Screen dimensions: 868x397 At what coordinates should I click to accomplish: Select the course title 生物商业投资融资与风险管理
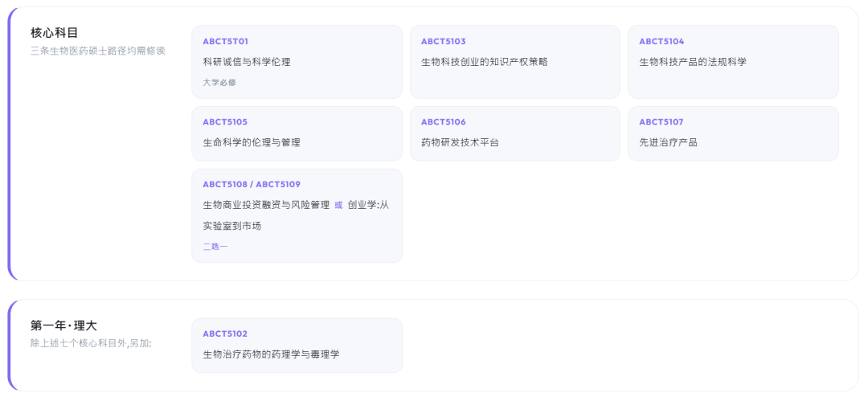[x=266, y=205]
